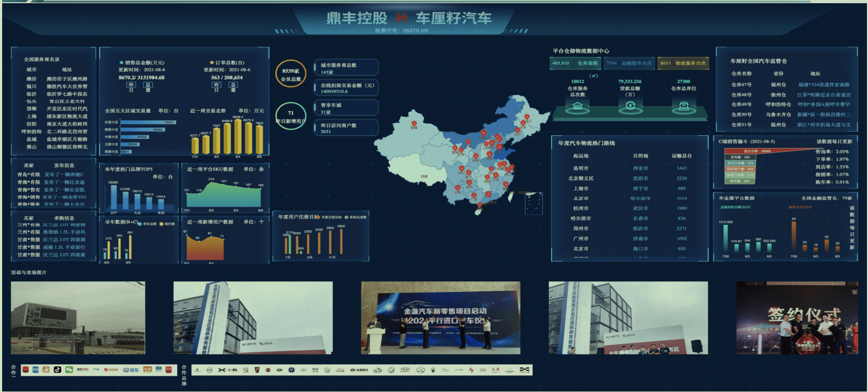Toggle 昨日 under 订单总数
The height and width of the screenshot is (392, 868).
pos(216,87)
